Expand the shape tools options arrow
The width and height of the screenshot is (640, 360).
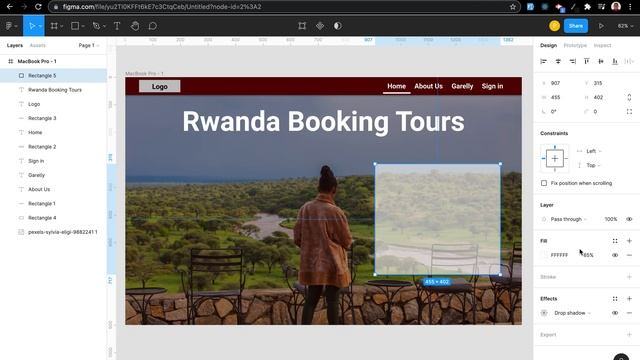[83, 26]
